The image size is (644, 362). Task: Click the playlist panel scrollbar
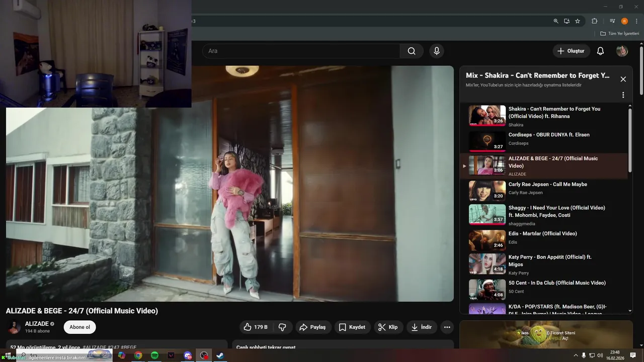[630, 141]
